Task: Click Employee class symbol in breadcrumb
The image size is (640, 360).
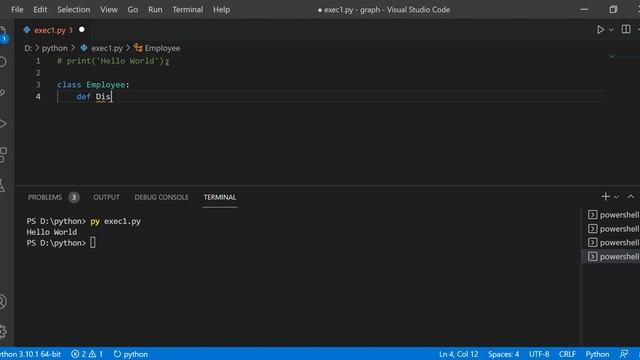Action: coord(162,48)
